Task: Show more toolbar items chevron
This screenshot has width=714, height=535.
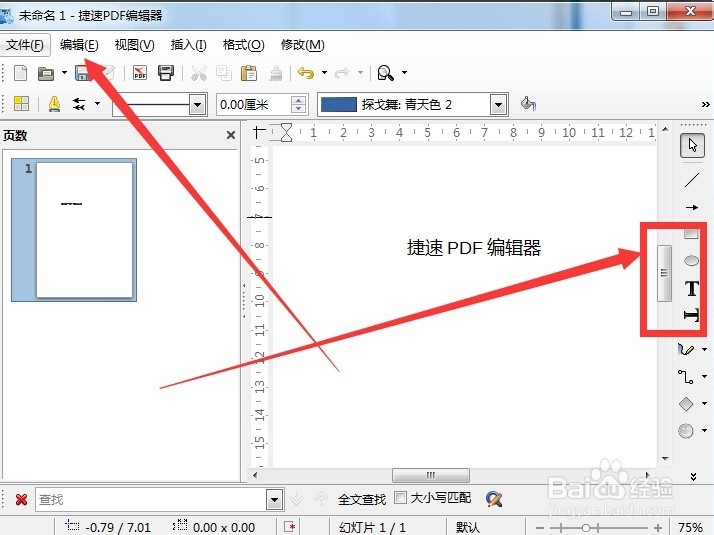Action: tap(705, 105)
